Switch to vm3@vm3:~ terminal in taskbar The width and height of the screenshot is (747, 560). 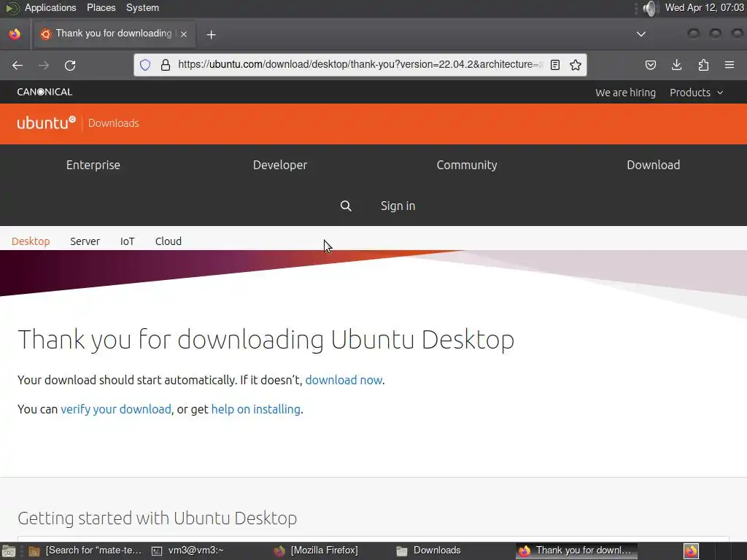(188, 551)
